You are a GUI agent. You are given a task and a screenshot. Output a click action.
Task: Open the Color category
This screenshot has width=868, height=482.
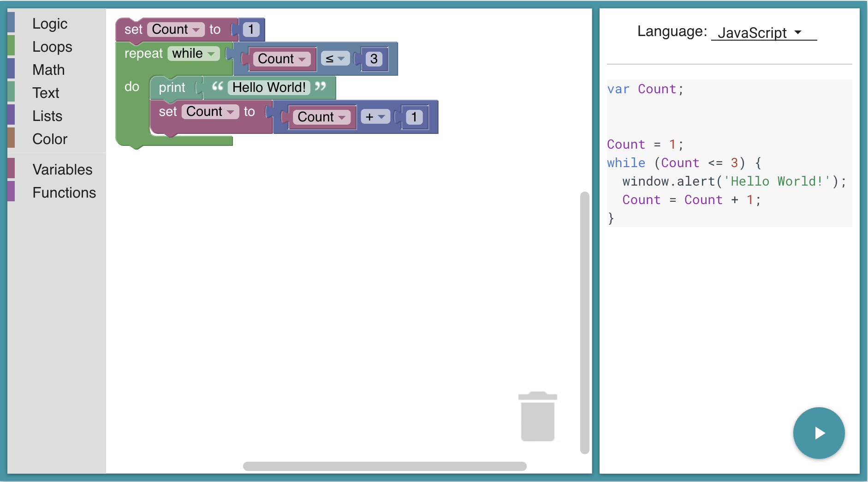[50, 139]
